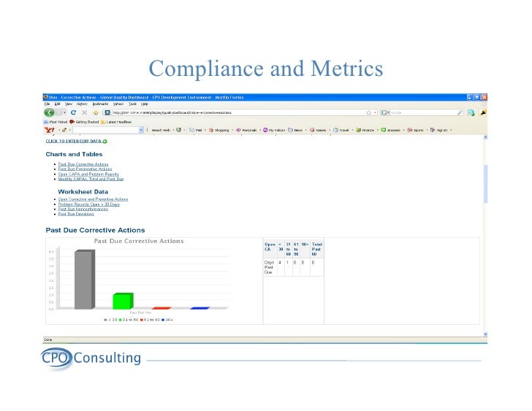Open News on the Yahoo toolbar
The width and height of the screenshot is (532, 411).
click(x=295, y=130)
